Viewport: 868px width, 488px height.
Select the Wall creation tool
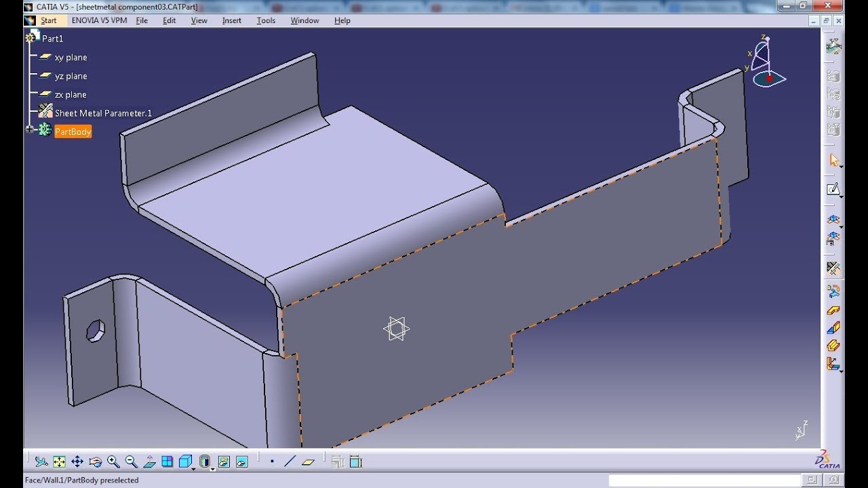(833, 310)
